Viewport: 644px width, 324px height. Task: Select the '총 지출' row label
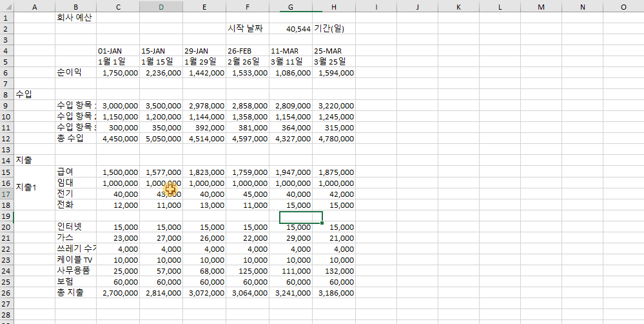pyautogui.click(x=76, y=293)
